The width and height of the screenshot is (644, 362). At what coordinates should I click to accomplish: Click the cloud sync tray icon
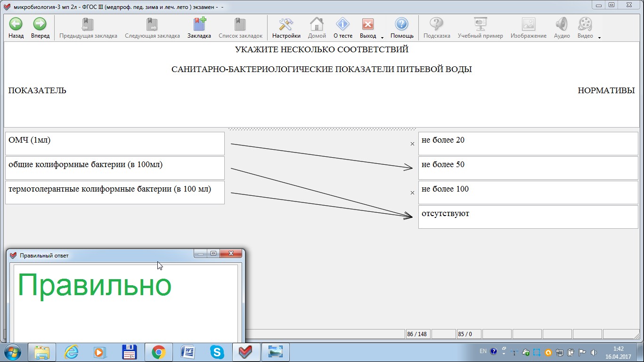(526, 352)
